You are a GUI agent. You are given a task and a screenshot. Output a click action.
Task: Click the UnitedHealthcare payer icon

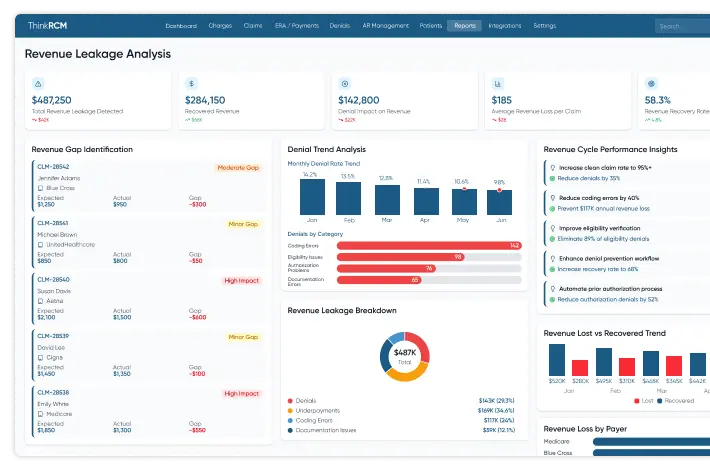pyautogui.click(x=41, y=245)
